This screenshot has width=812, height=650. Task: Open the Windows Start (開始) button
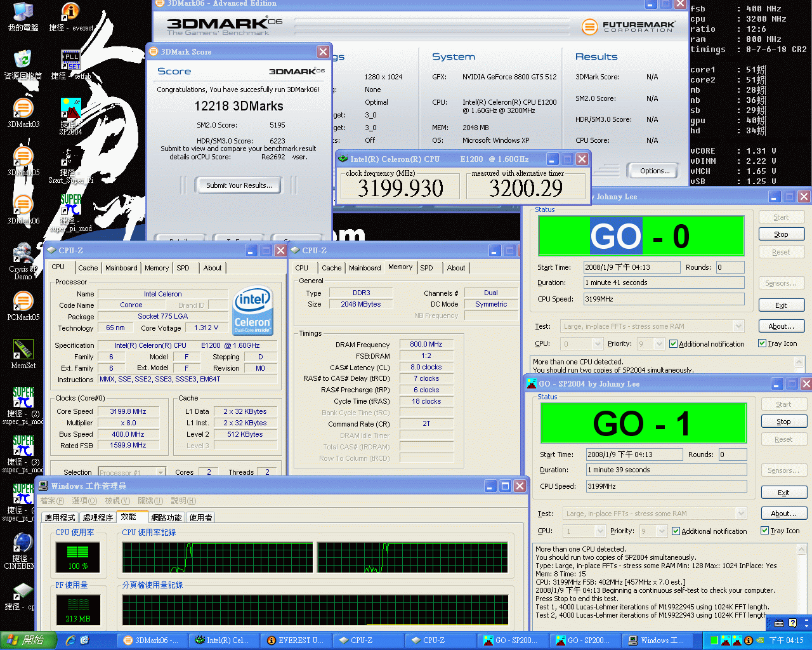click(x=27, y=640)
